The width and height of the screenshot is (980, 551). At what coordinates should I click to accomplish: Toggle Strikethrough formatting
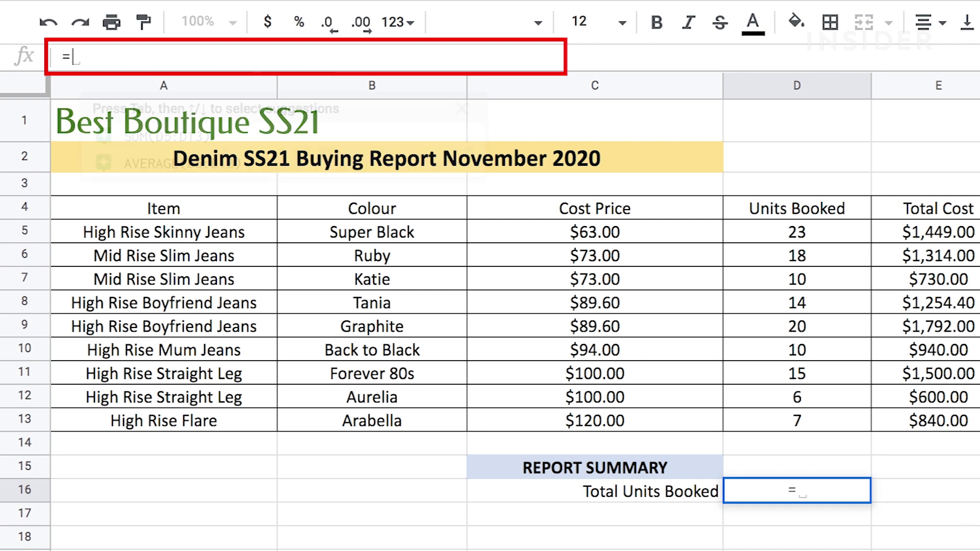pos(720,22)
